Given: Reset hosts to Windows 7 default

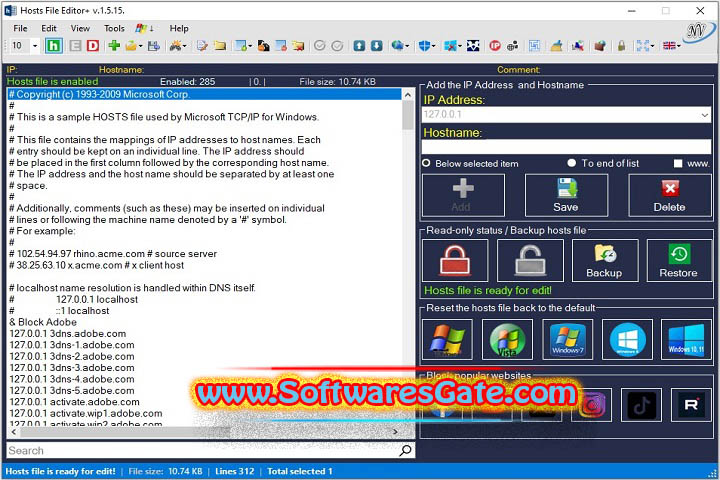Looking at the screenshot, I should (568, 339).
